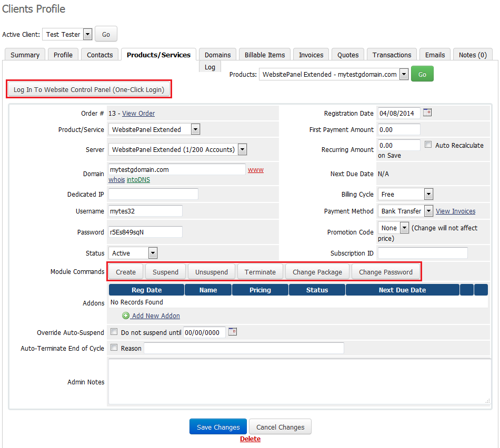Click the Auto-Terminate Reason text field

click(x=244, y=348)
